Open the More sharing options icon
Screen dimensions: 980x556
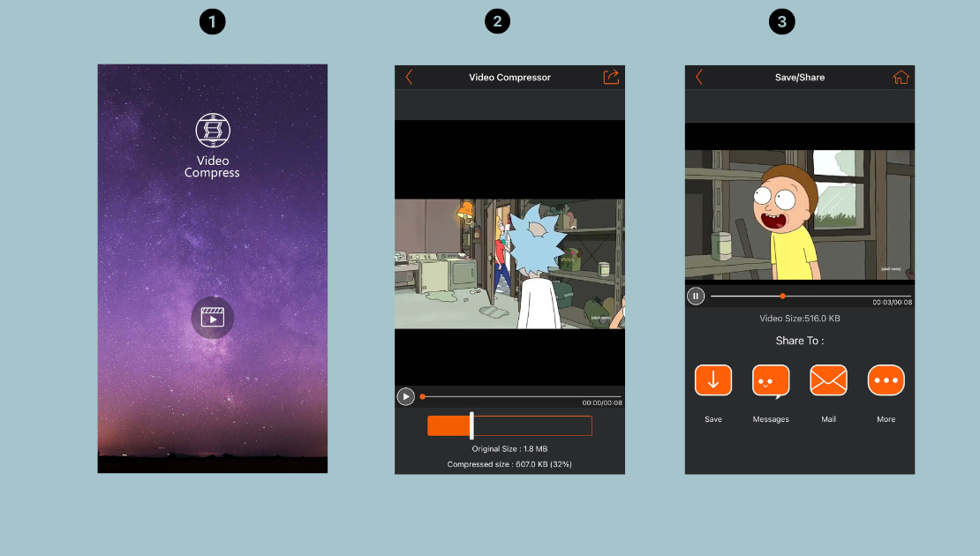(886, 379)
